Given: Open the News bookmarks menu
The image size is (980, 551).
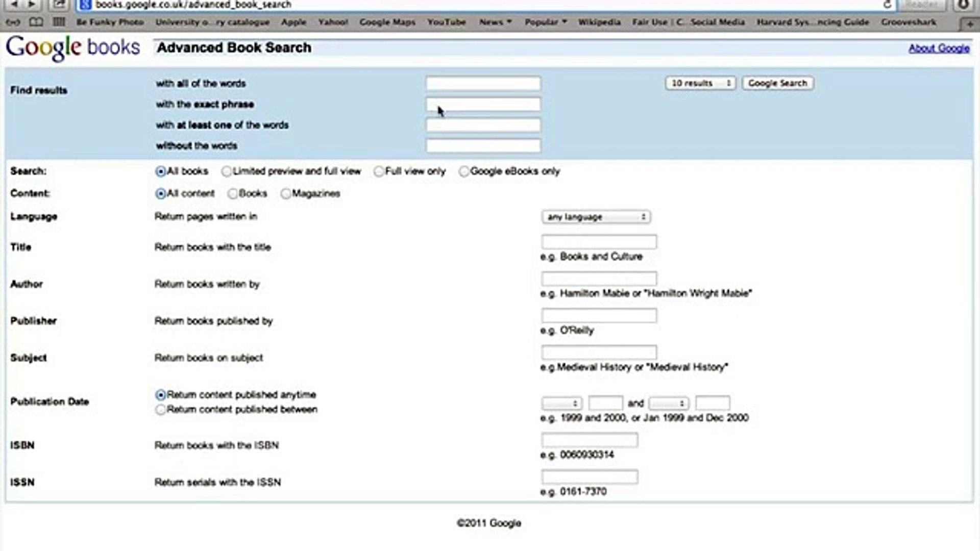Looking at the screenshot, I should pos(495,22).
